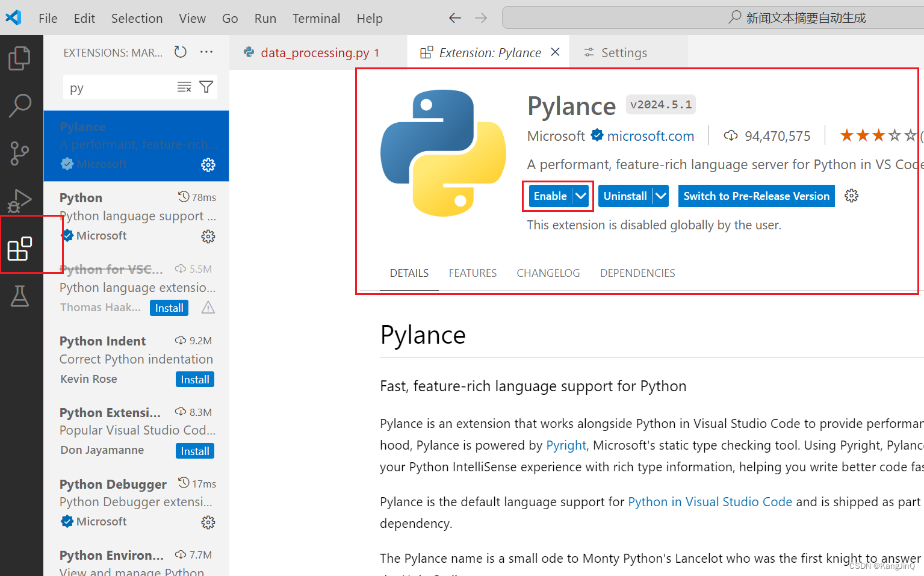Open the microsoft.com publisher link
Viewport: 924px width, 576px height.
tap(650, 136)
